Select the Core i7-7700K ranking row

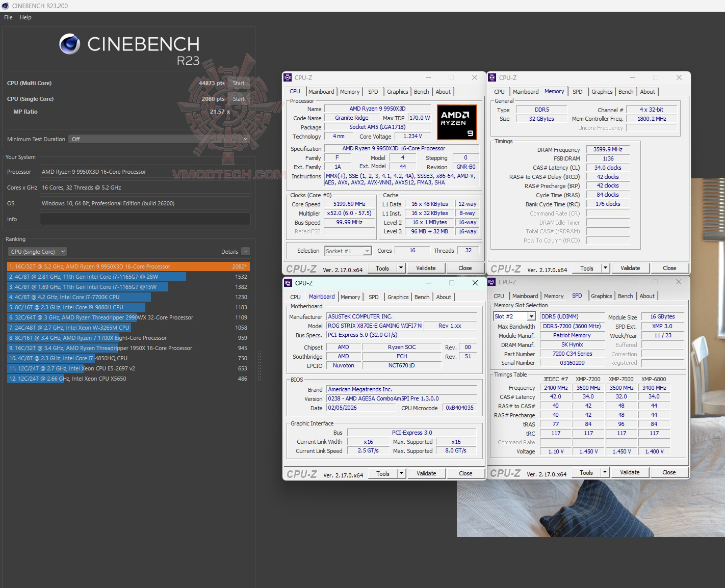[128, 297]
